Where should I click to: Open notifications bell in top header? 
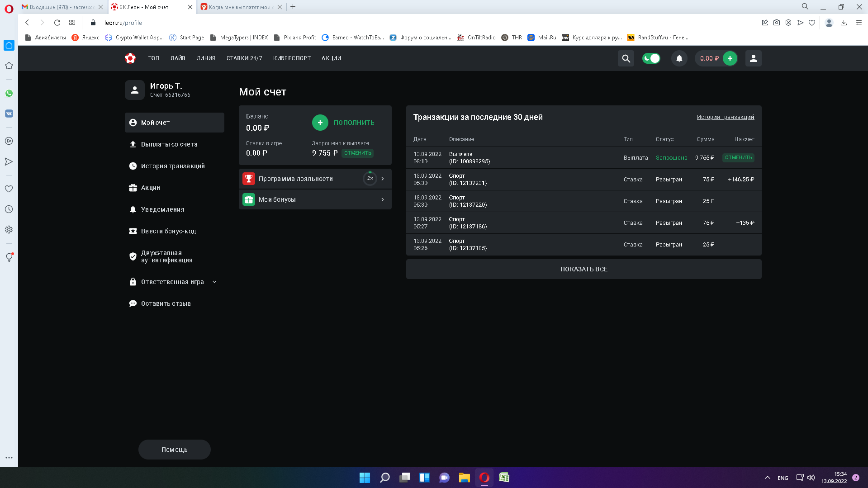click(x=679, y=58)
